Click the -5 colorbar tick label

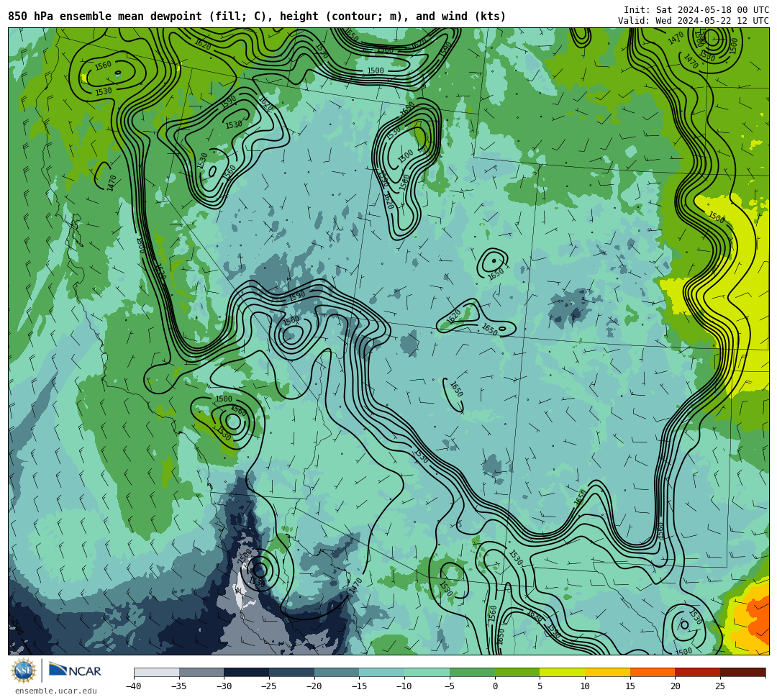[450, 686]
